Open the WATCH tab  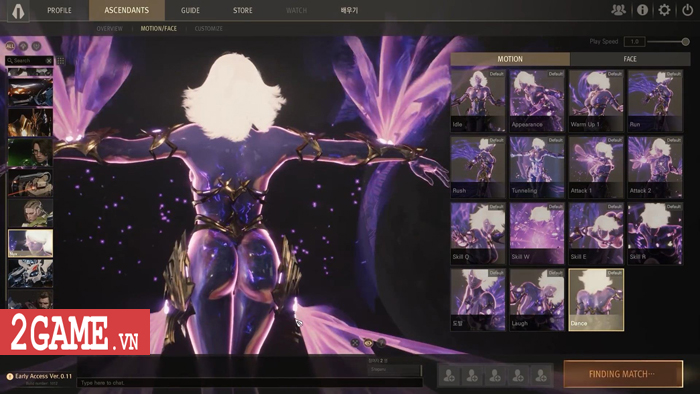296,10
